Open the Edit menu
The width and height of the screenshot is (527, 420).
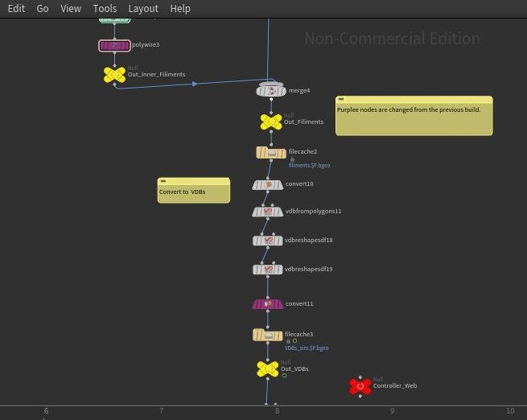[x=16, y=8]
